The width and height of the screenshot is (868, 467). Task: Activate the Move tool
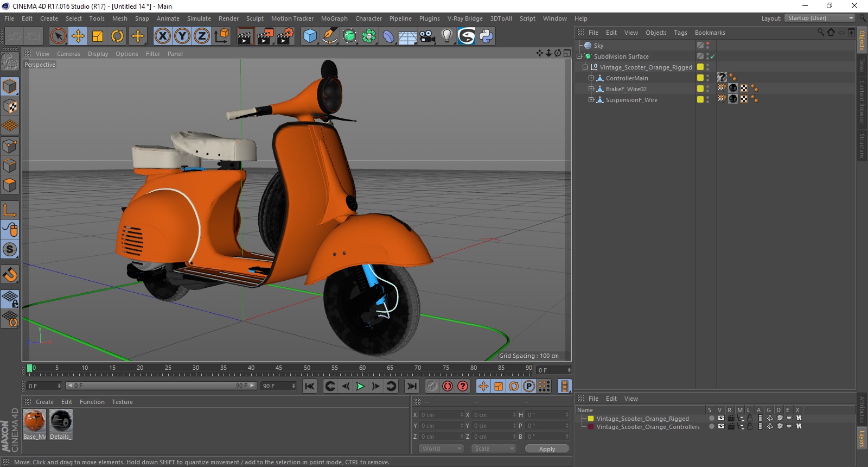78,36
